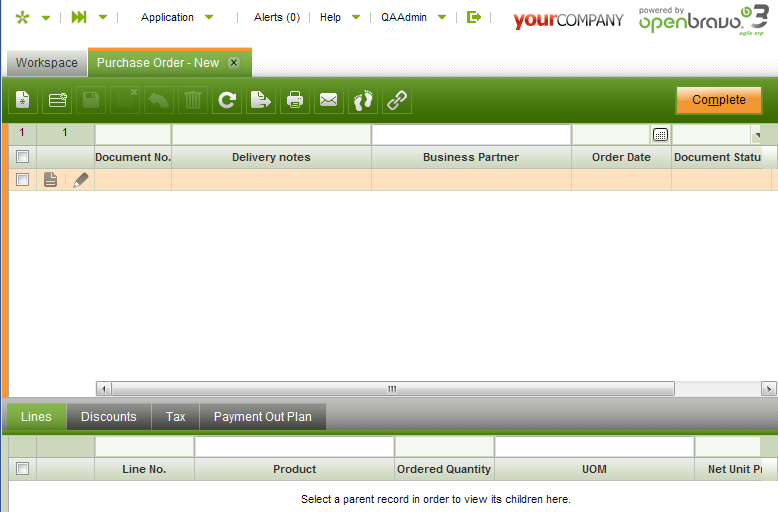Switch to the Workspace tab
The height and width of the screenshot is (512, 778).
(x=47, y=63)
